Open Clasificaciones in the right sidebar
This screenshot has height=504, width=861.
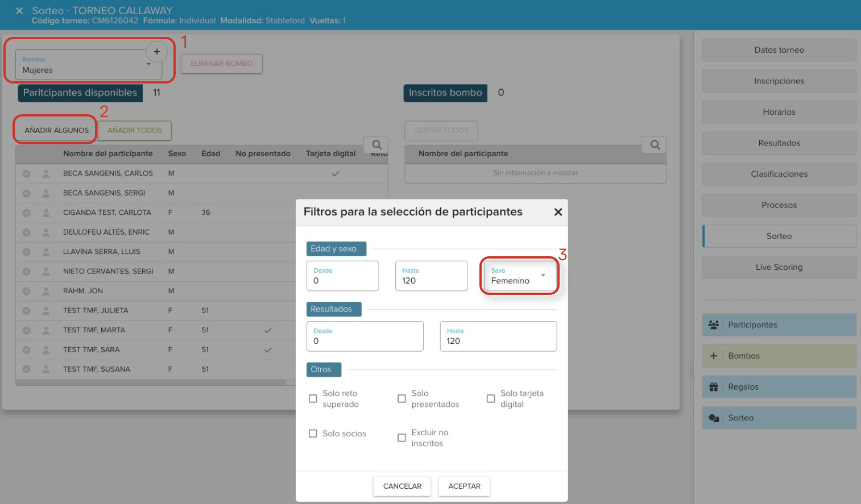(x=779, y=174)
